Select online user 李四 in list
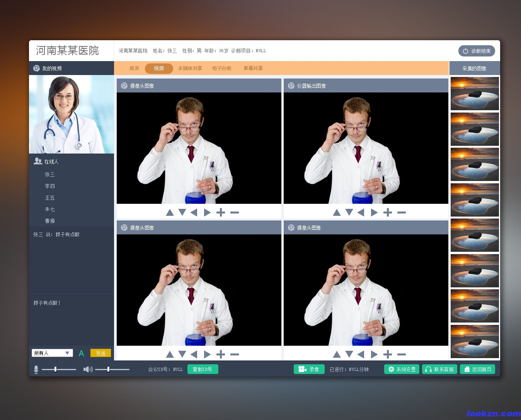The width and height of the screenshot is (521, 420). [50, 186]
